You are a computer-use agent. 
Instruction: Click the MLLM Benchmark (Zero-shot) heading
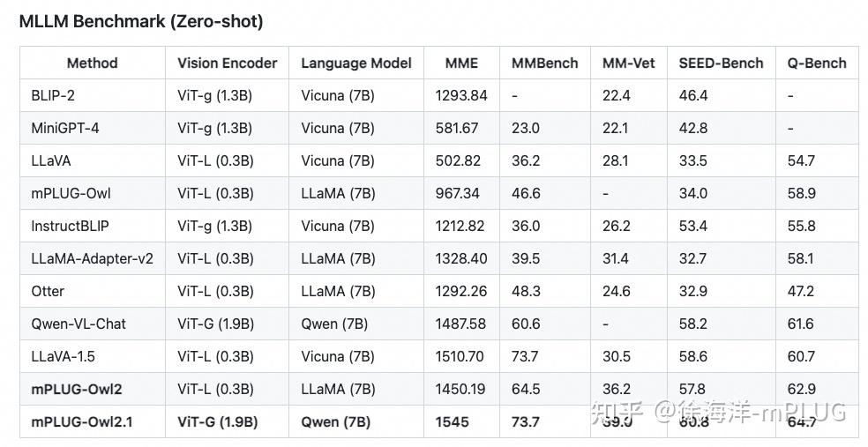[x=141, y=21]
